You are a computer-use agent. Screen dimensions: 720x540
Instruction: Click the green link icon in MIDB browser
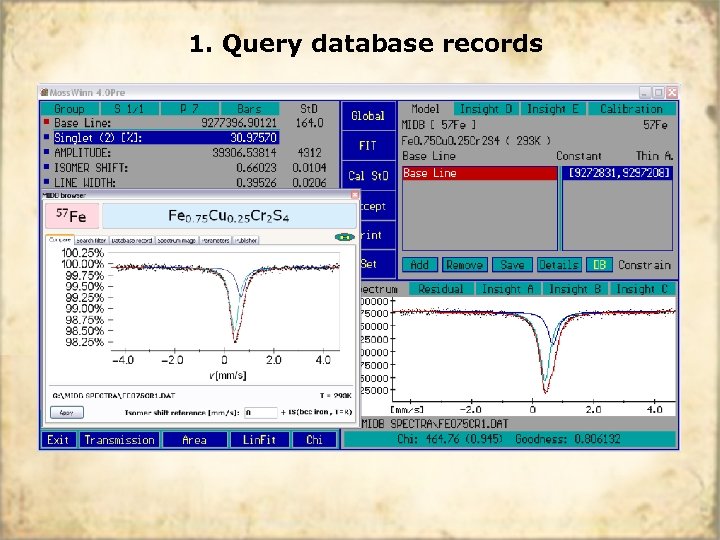345,237
